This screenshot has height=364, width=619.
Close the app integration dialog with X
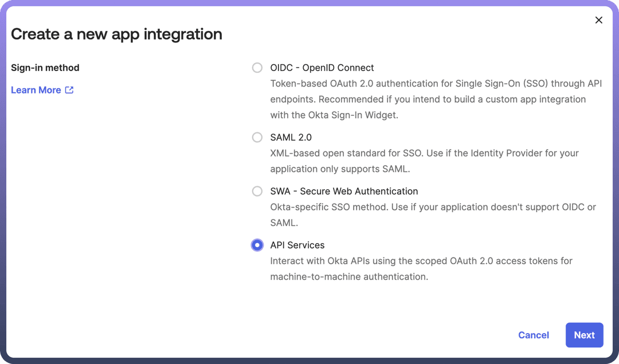599,20
